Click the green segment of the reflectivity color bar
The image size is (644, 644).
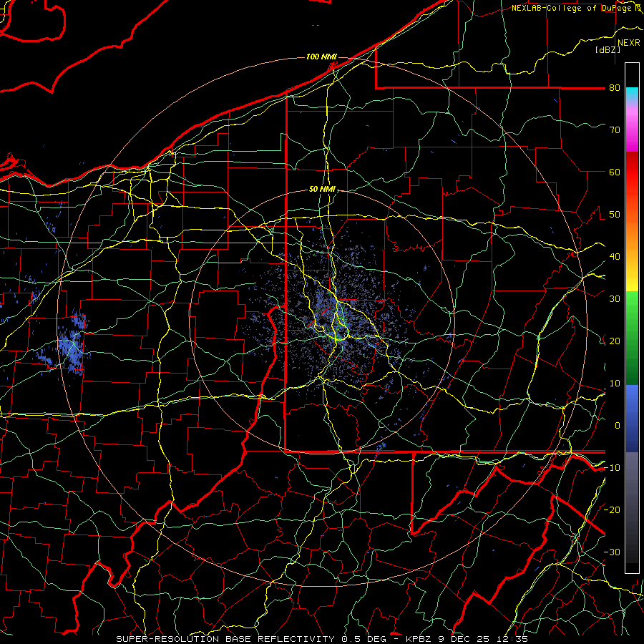click(x=632, y=338)
